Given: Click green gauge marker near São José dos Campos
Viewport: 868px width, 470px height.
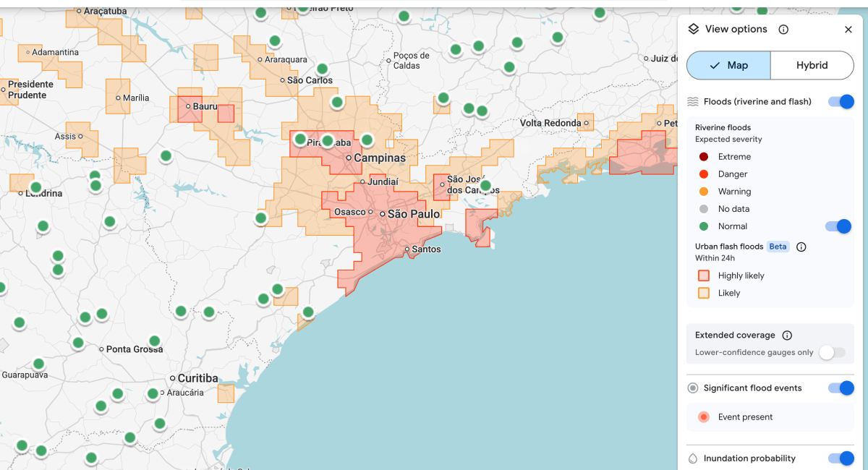Looking at the screenshot, I should pyautogui.click(x=485, y=186).
